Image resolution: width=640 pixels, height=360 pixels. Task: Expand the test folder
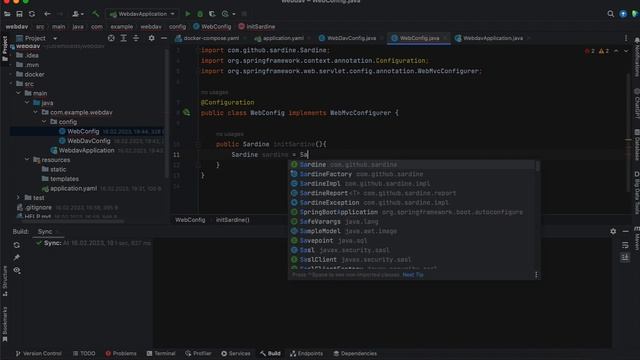pyautogui.click(x=19, y=198)
